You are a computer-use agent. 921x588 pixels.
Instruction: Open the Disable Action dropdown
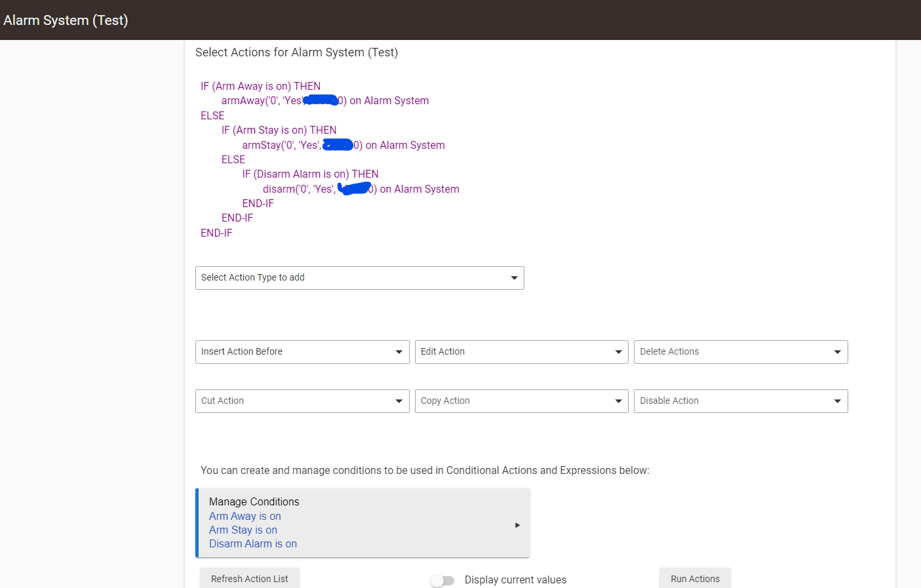pos(741,401)
